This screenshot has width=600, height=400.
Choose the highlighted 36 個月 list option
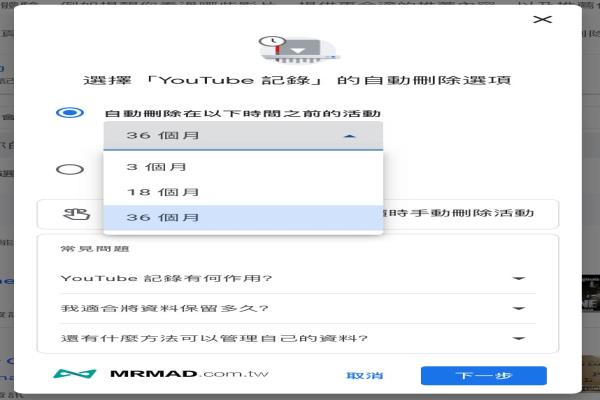tap(243, 217)
